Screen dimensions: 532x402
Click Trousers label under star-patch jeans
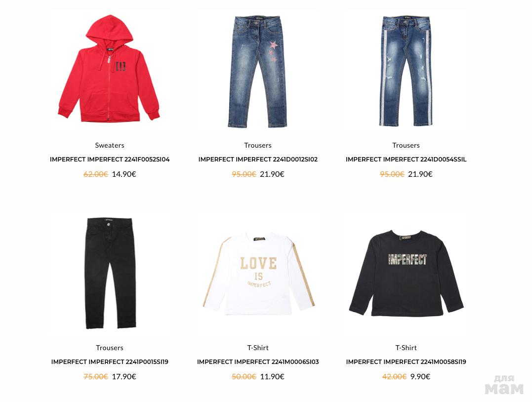258,145
